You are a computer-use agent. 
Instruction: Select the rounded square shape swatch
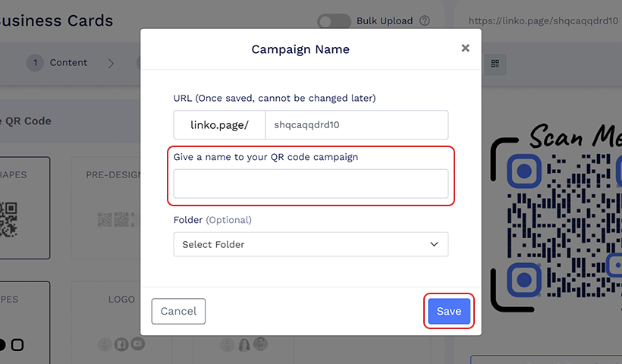[17, 344]
